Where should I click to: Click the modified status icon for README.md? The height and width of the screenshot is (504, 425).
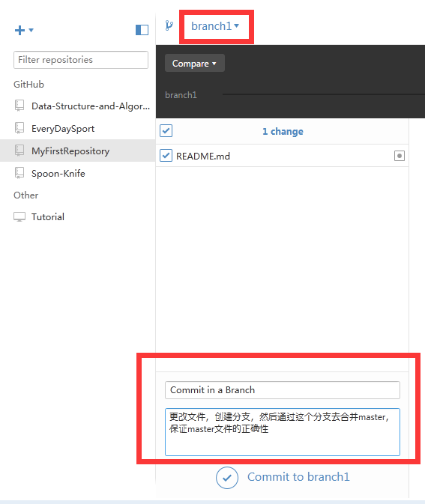point(400,156)
